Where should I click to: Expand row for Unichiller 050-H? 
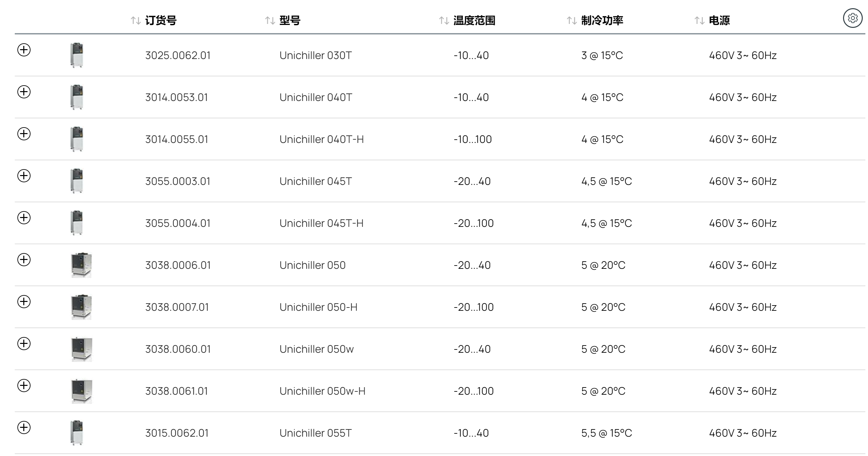(24, 302)
